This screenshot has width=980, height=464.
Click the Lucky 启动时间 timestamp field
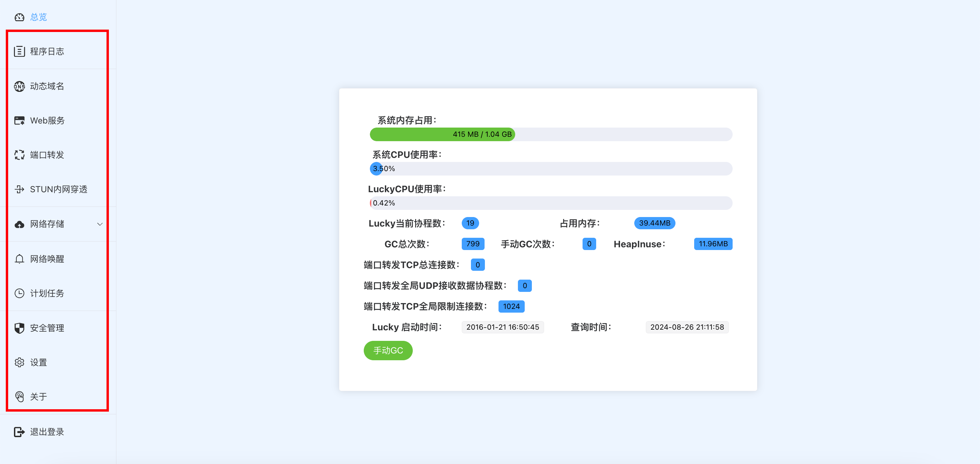tap(502, 327)
